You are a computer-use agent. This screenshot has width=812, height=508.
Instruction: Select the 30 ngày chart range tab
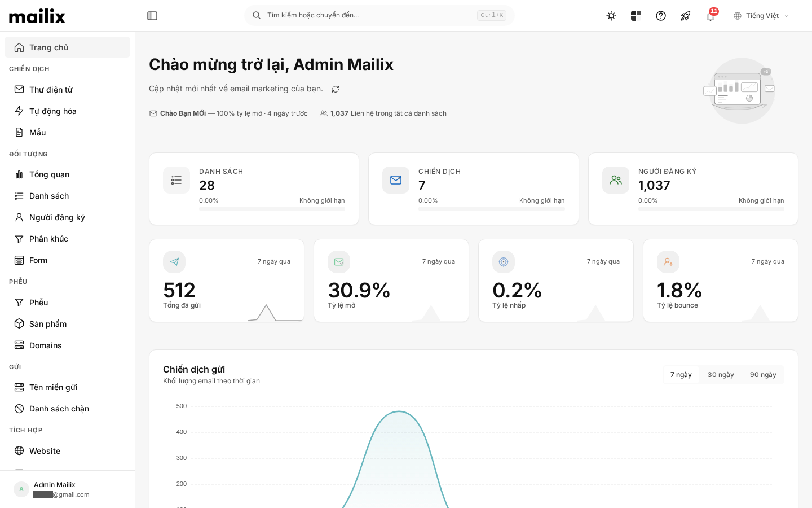[721, 375]
